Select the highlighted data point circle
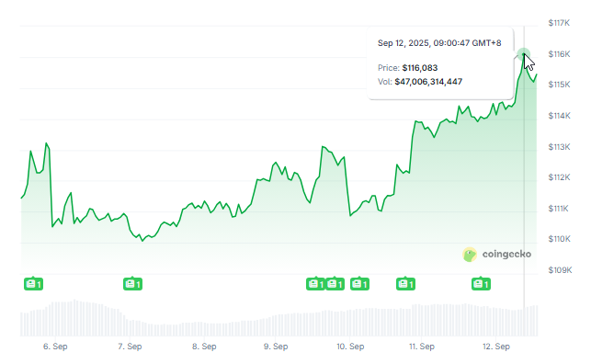This screenshot has width=591, height=364. click(x=524, y=54)
